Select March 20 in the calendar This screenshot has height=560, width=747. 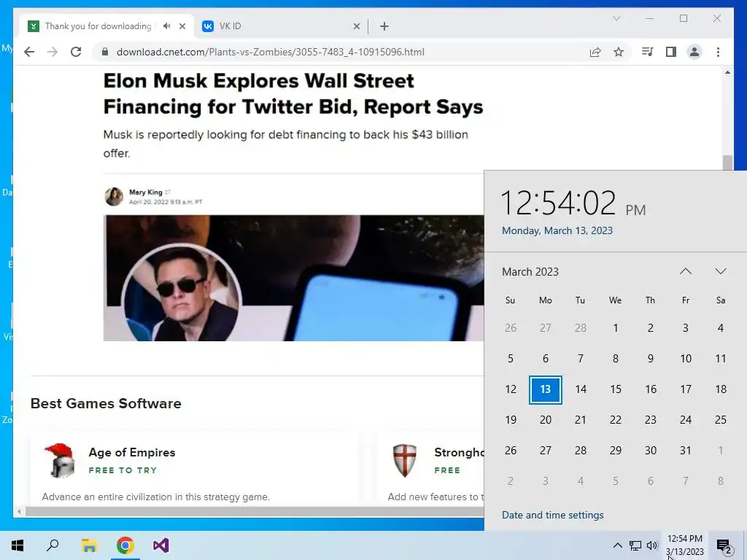[x=546, y=420]
